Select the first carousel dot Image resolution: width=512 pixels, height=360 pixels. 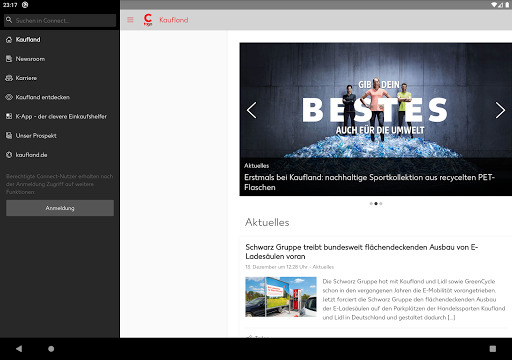click(371, 203)
